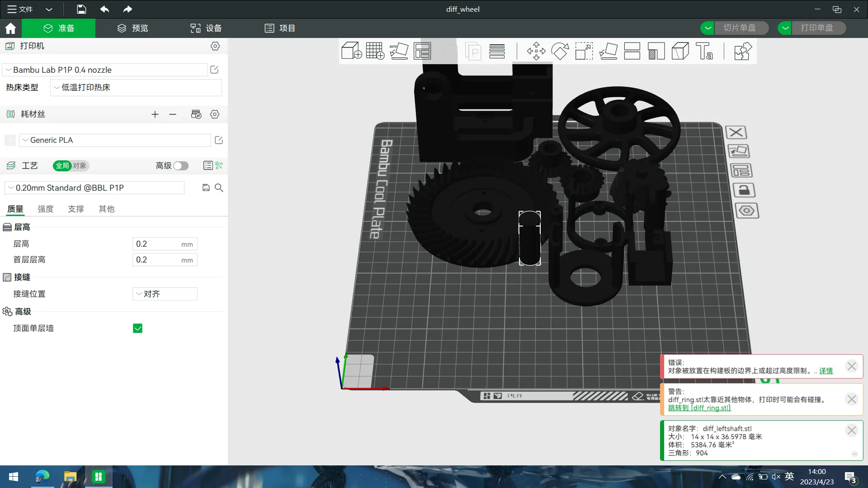Screen dimensions: 868x488
Task: Click the Auto orient icon
Action: (399, 51)
